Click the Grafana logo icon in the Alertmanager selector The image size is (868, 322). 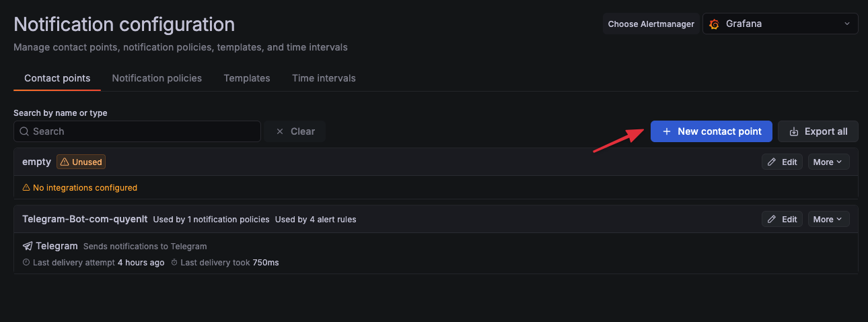pos(715,24)
